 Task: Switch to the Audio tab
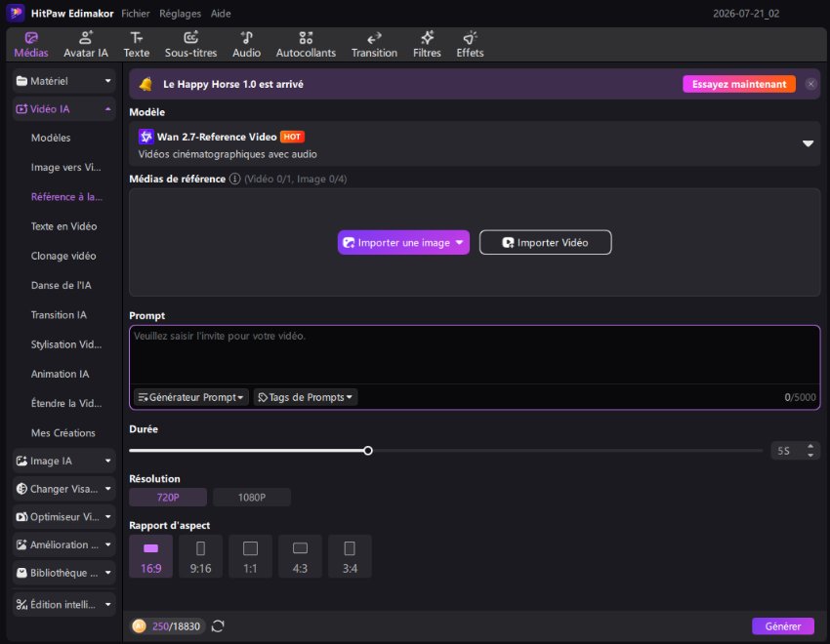(247, 45)
